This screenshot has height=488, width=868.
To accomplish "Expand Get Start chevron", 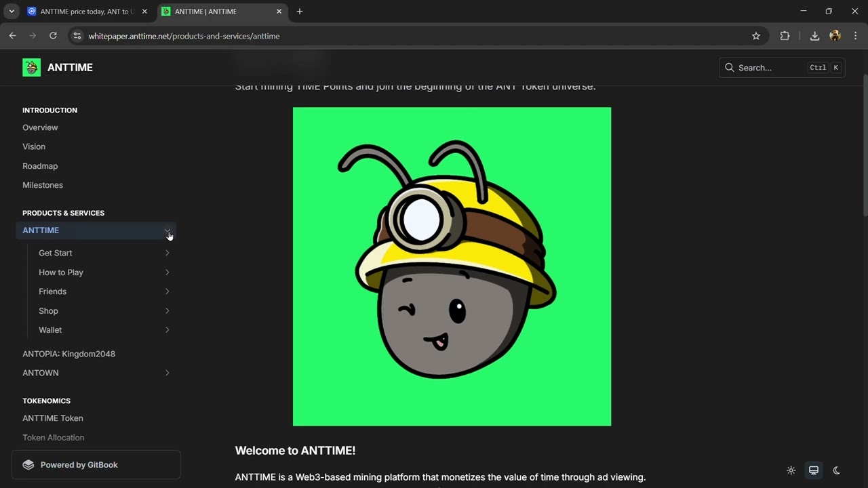I will (x=167, y=253).
